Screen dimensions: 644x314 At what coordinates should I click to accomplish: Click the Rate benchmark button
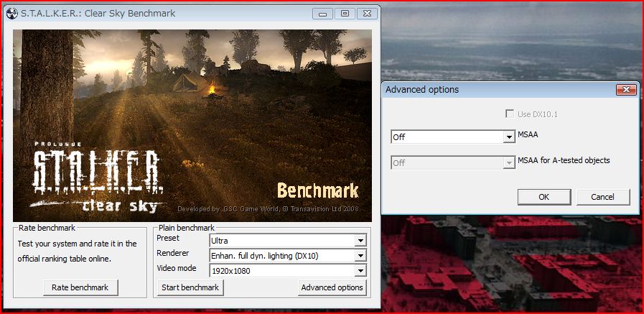(80, 287)
